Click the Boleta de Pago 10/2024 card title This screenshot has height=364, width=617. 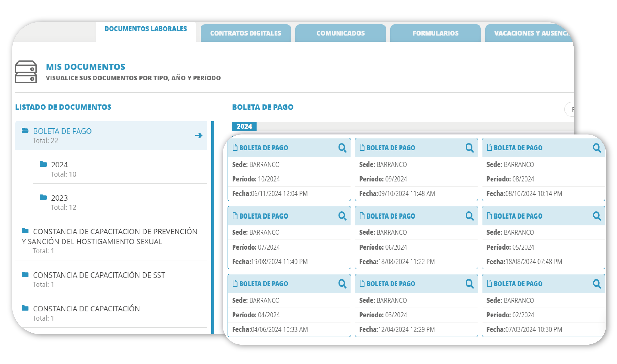[x=263, y=148]
